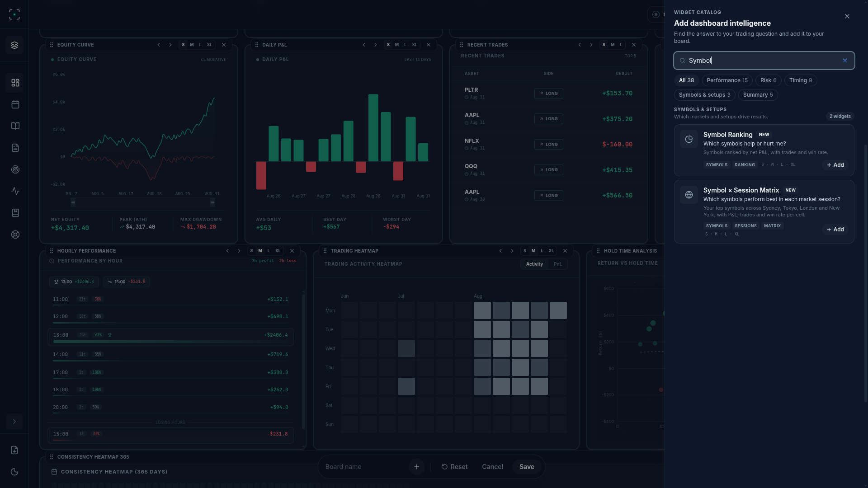The image size is (868, 488).
Task: Click the download file icon in sidebar
Action: click(x=14, y=450)
